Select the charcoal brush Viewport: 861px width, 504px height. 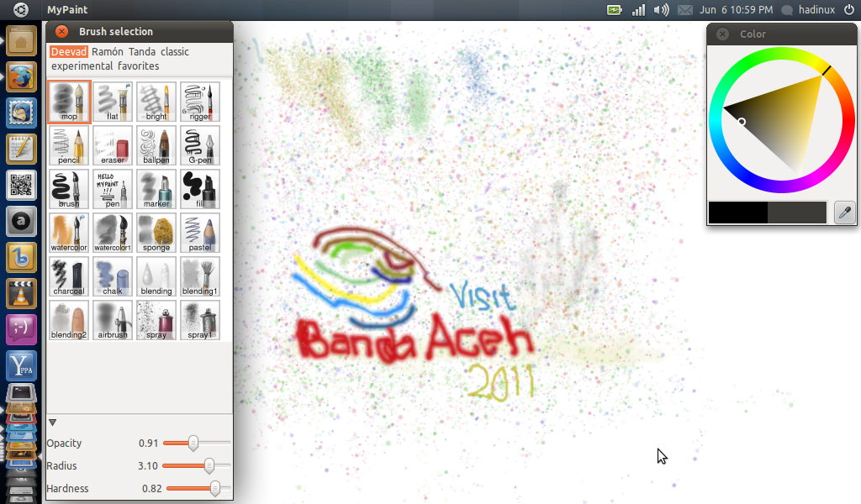(x=69, y=276)
